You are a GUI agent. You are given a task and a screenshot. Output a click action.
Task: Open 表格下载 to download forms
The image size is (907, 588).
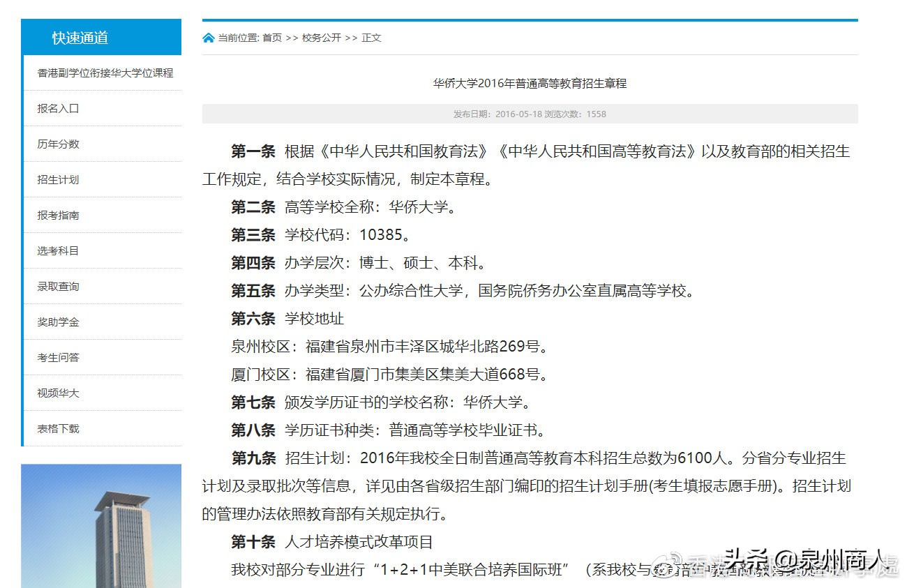click(57, 428)
